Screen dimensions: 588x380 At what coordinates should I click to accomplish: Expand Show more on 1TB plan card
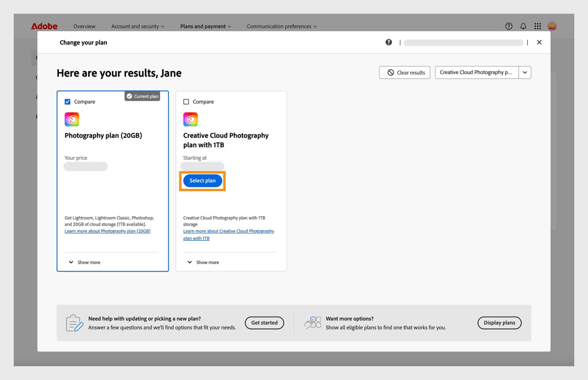[x=204, y=262]
